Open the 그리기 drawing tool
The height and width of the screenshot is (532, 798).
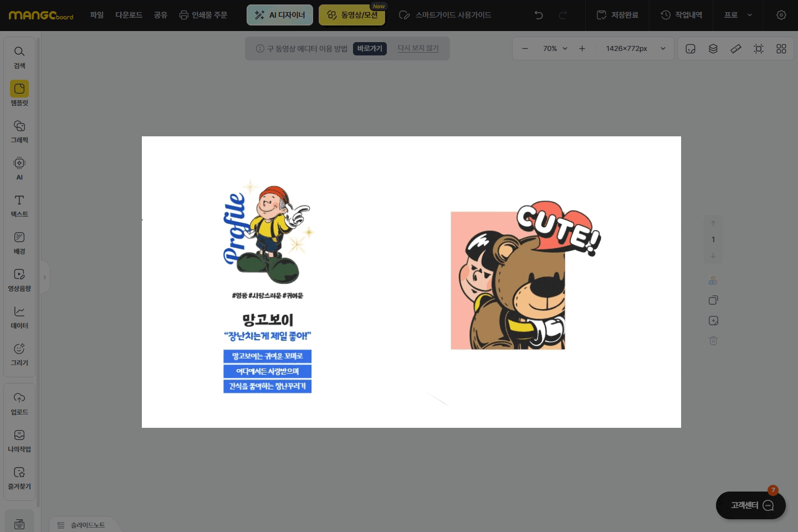click(x=19, y=354)
